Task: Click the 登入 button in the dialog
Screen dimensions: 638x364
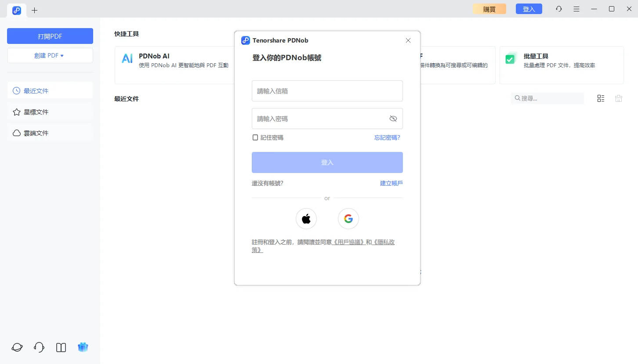Action: (327, 162)
